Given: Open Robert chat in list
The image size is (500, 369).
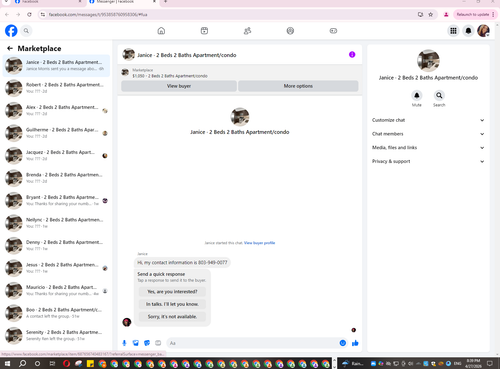Looking at the screenshot, I should point(56,88).
